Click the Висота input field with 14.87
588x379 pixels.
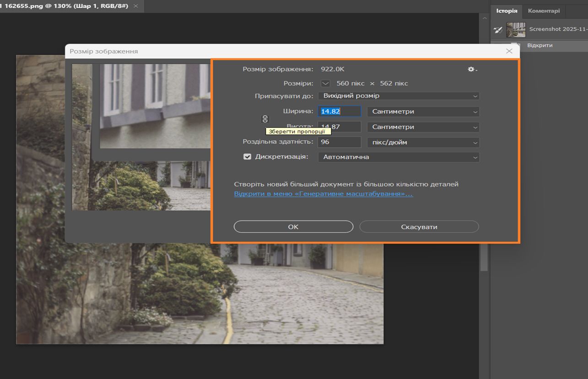point(340,127)
